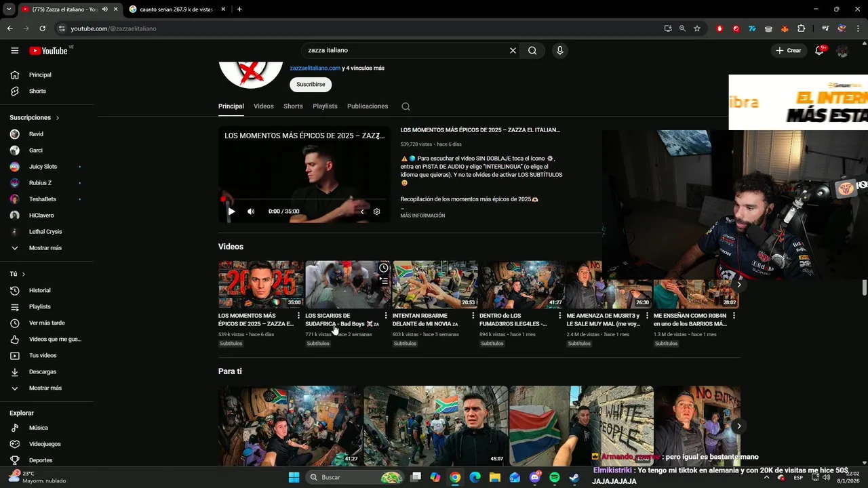Open Windows Start menu
The image size is (868, 488).
tap(294, 477)
